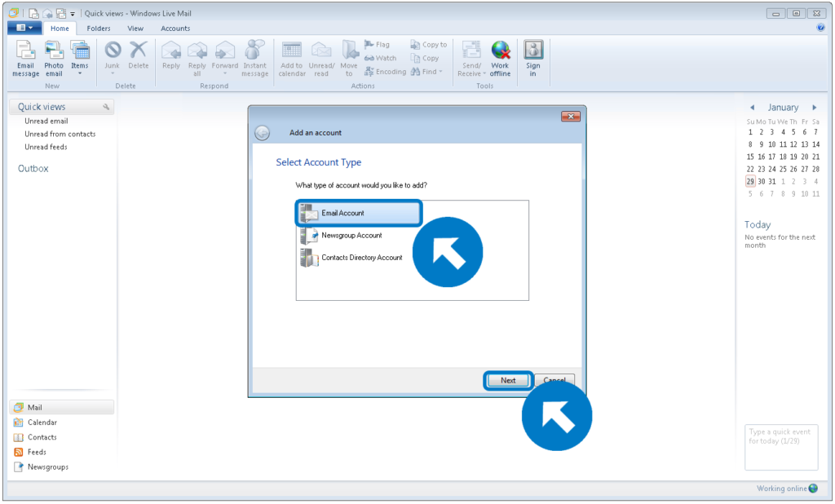Go to next month on the calendar
Image resolution: width=835 pixels, height=504 pixels.
814,107
